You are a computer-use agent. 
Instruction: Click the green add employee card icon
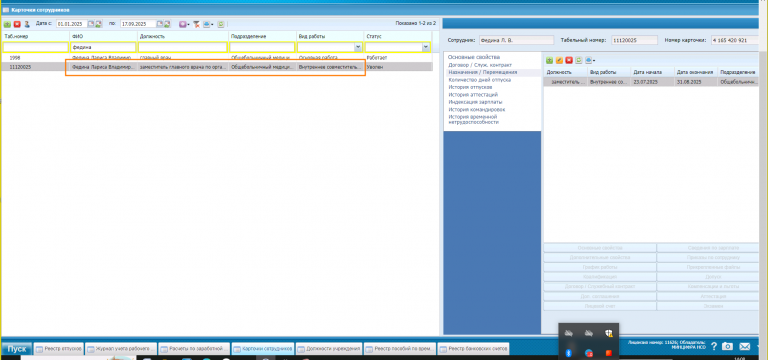pos(7,24)
